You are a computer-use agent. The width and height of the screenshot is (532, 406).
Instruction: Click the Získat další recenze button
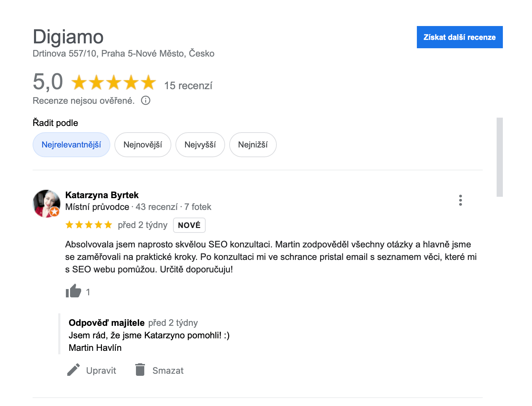point(460,37)
